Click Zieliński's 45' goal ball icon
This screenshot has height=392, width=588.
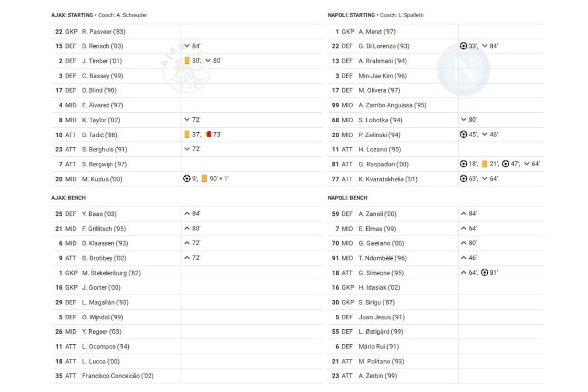point(464,134)
